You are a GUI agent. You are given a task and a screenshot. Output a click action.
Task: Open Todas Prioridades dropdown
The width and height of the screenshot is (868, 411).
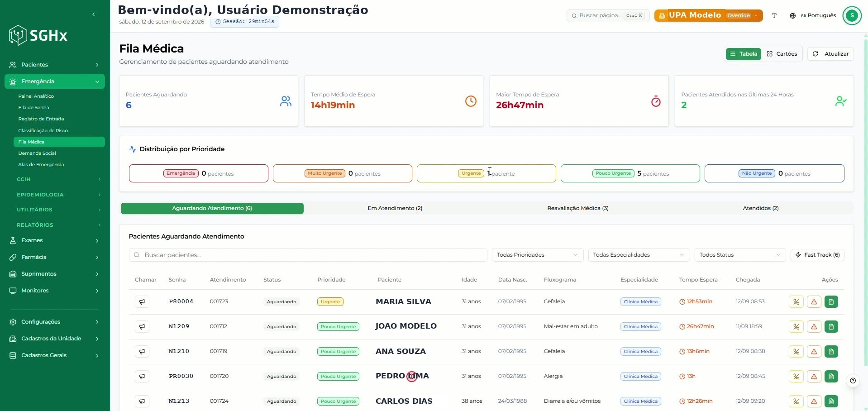tap(538, 255)
